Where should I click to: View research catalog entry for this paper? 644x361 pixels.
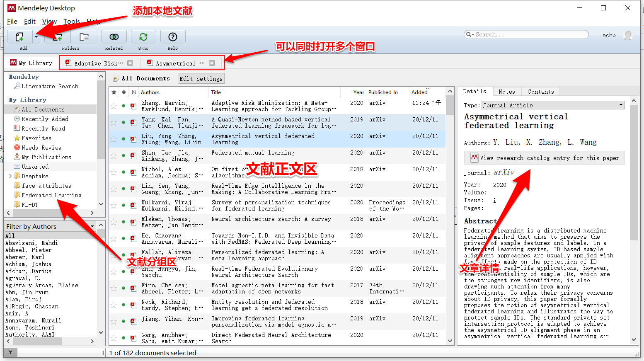545,158
